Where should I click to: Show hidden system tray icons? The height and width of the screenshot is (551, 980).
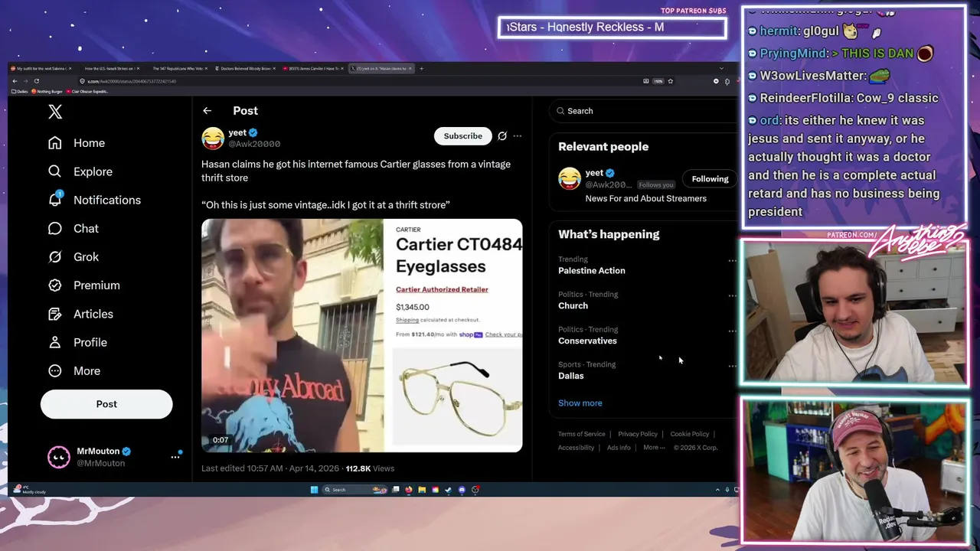tap(717, 490)
